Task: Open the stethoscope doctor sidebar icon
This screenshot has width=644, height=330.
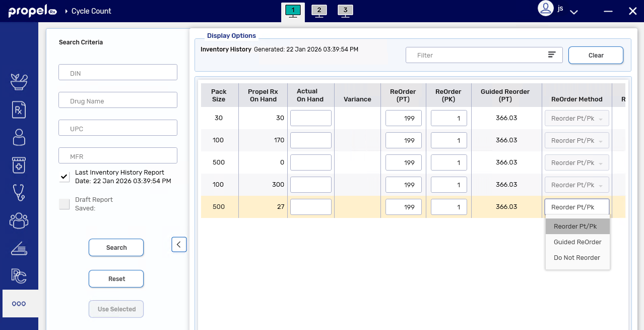Action: click(x=19, y=192)
